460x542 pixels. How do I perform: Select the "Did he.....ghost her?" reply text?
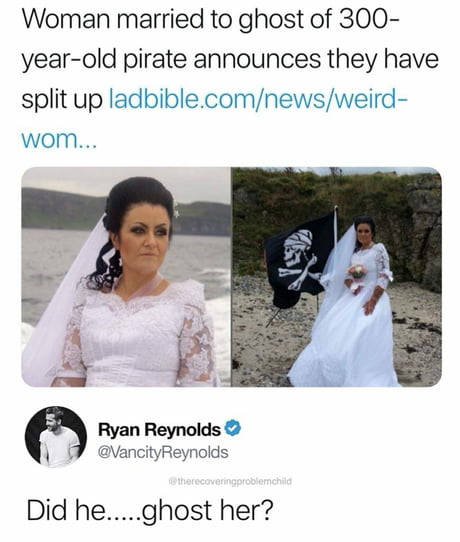tap(150, 510)
